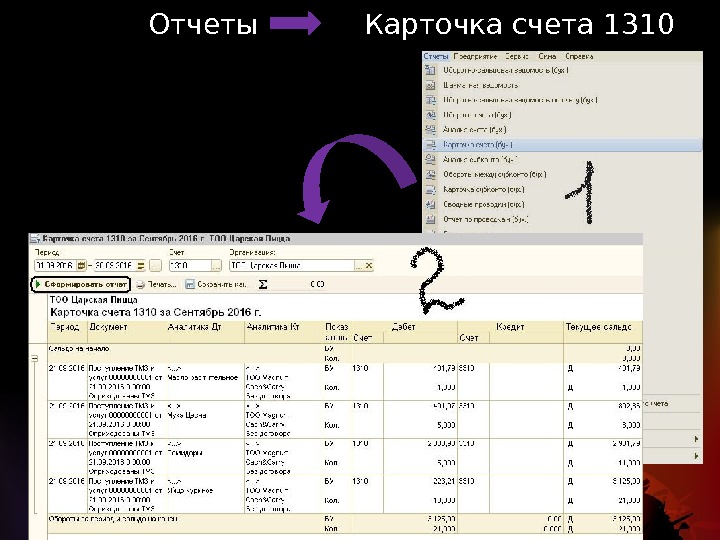Screen dimensions: 720x540
Task: Open the Сервис menu
Action: coord(517,56)
